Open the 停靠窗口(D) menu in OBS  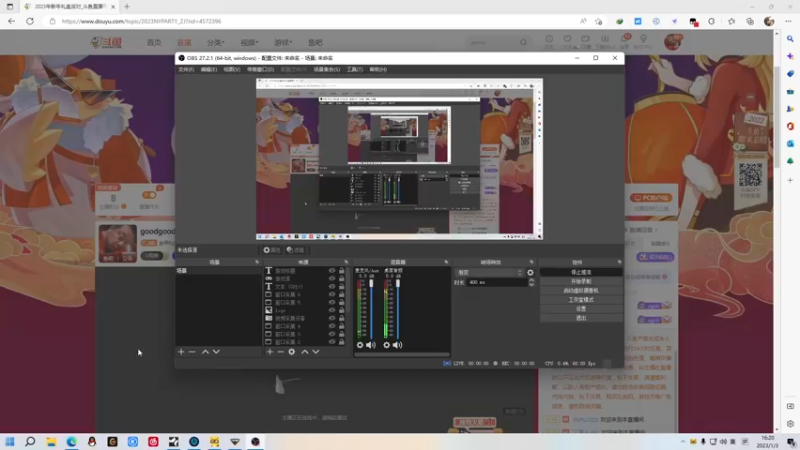(260, 69)
